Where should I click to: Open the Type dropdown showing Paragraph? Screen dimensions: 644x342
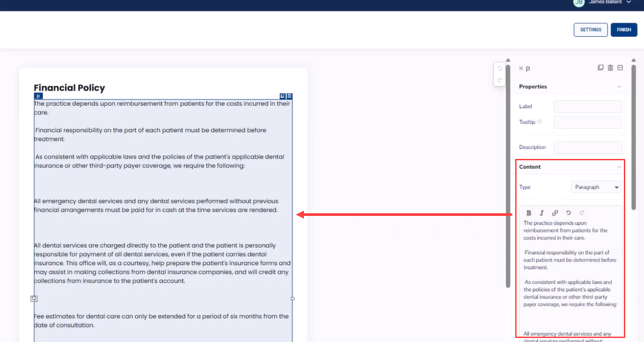coord(596,187)
